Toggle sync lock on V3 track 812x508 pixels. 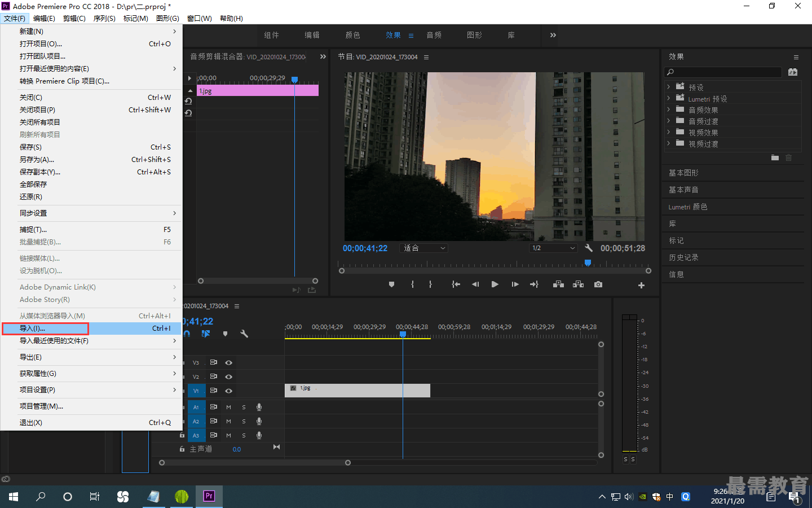[x=214, y=362]
